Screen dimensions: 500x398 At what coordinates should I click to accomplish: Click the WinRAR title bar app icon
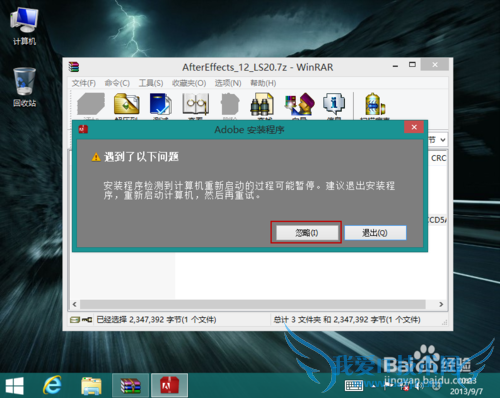point(74,67)
